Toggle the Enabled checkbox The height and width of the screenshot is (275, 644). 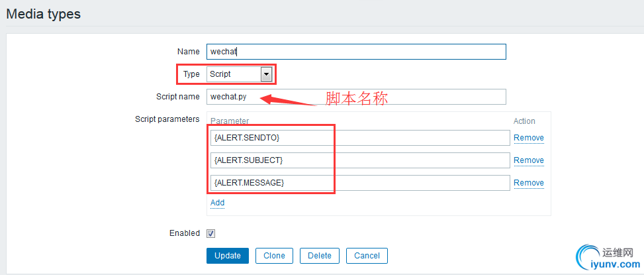(211, 233)
